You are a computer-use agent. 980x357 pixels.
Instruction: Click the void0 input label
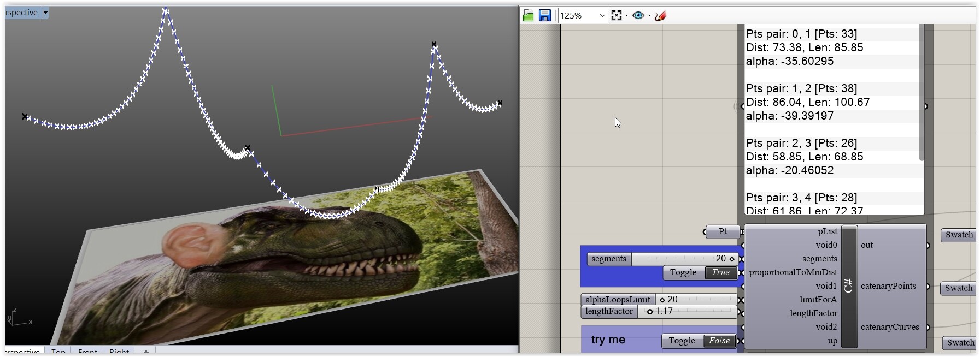826,245
